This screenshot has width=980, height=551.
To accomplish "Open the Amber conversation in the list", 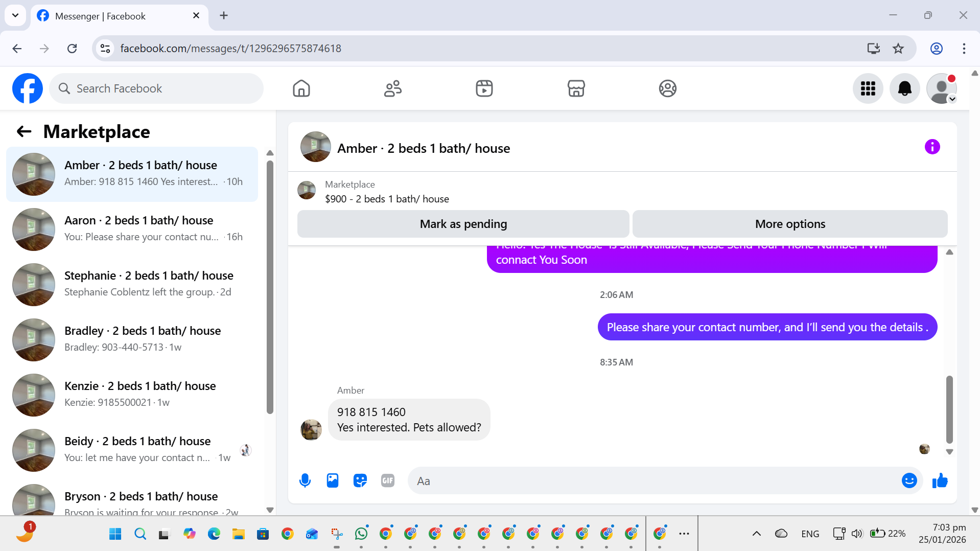I will click(132, 174).
